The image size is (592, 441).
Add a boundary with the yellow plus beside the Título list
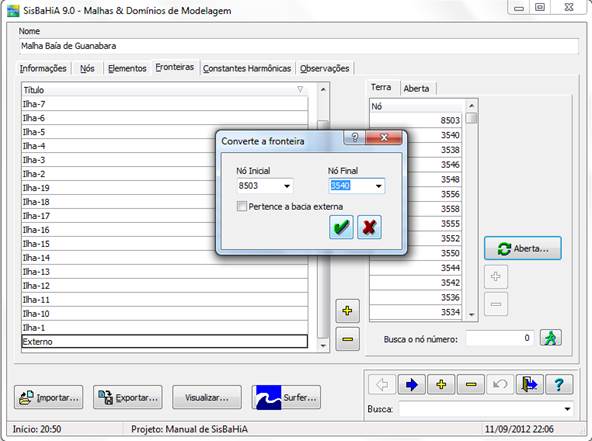[x=347, y=311]
